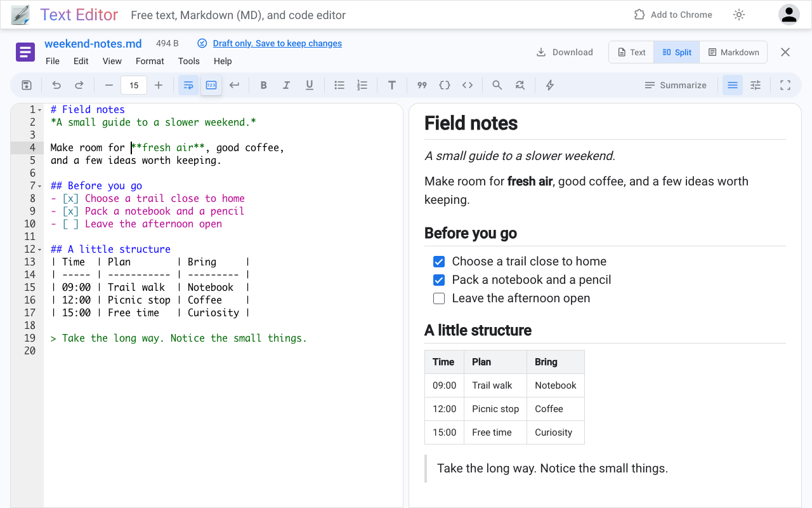Uncheck 'Choose a trail close to home' checkbox
This screenshot has height=508, width=812.
point(439,262)
